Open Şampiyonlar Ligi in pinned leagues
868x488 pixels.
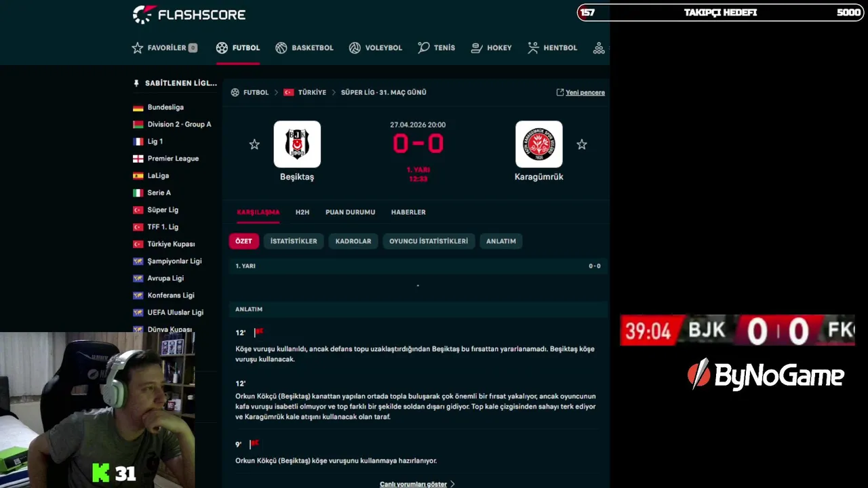coord(174,261)
